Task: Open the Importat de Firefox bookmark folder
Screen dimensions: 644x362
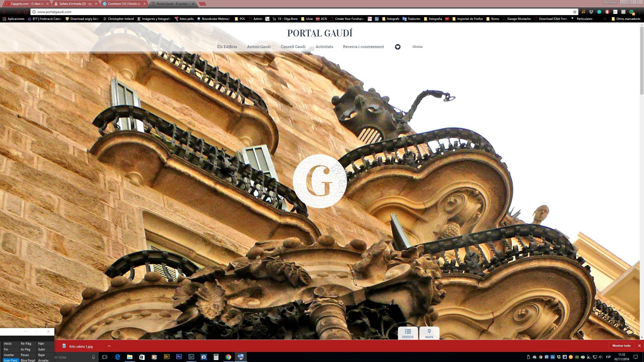Action: click(x=468, y=19)
